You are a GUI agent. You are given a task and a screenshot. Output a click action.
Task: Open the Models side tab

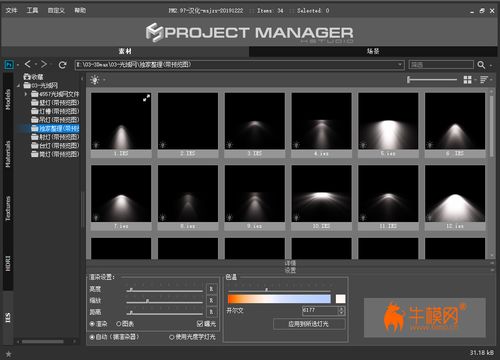point(8,99)
